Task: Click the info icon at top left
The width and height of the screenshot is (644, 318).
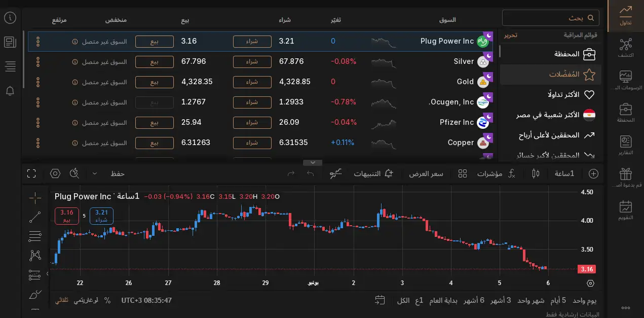Action: click(x=10, y=18)
